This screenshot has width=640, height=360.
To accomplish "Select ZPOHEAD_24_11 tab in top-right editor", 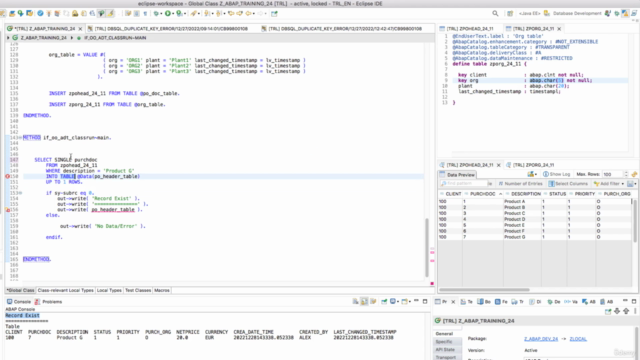I will click(469, 29).
